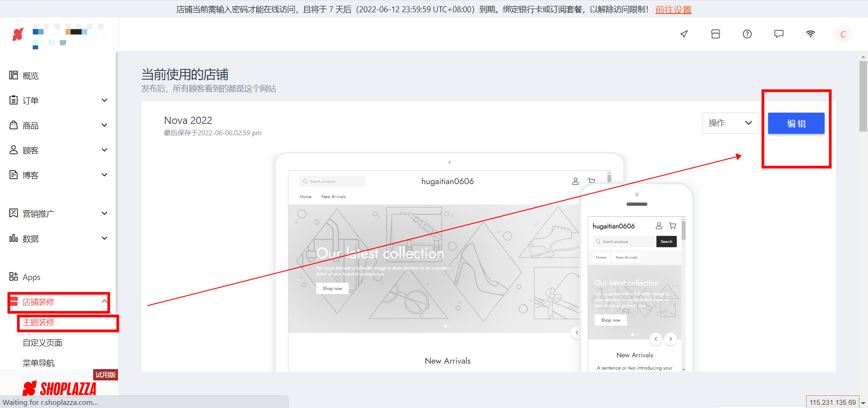Follow the 前往设置 link in the banner
The image size is (868, 408).
click(x=673, y=9)
